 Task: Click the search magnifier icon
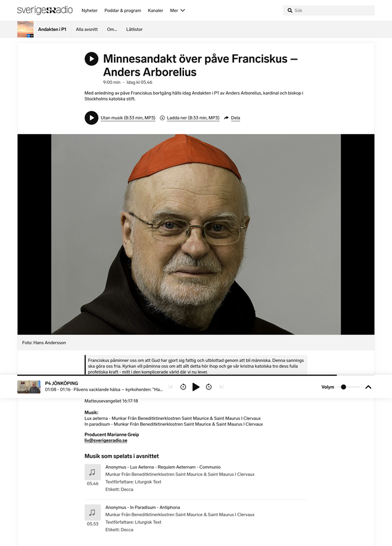coord(290,11)
